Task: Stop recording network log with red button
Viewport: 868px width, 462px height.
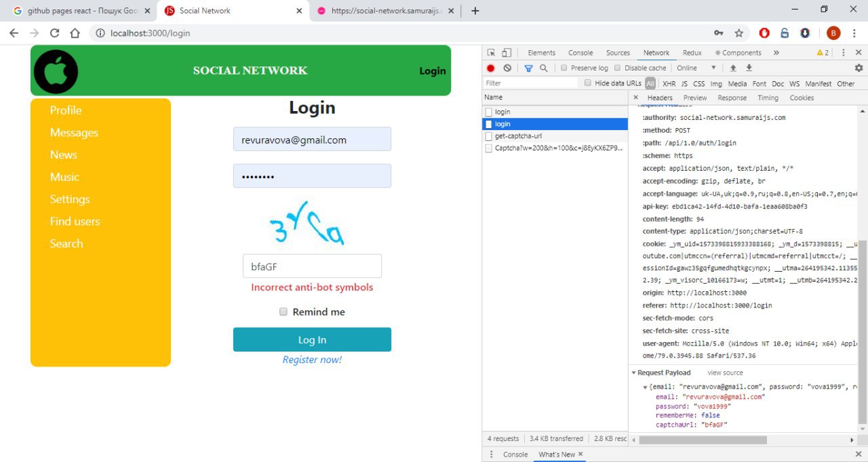Action: pos(491,68)
